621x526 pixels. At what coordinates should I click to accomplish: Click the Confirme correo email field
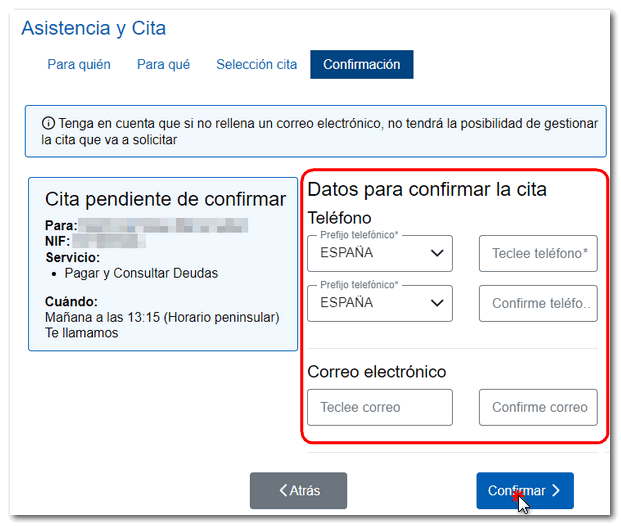pos(538,408)
